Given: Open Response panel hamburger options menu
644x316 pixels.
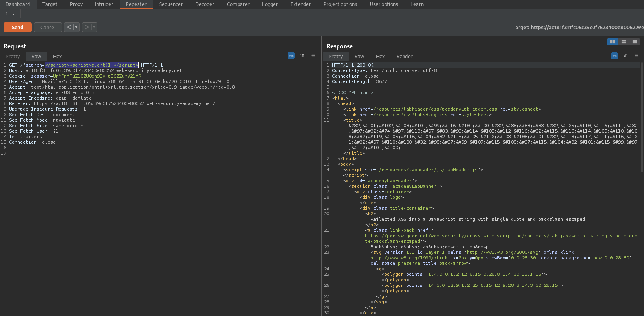Looking at the screenshot, I should [x=637, y=55].
